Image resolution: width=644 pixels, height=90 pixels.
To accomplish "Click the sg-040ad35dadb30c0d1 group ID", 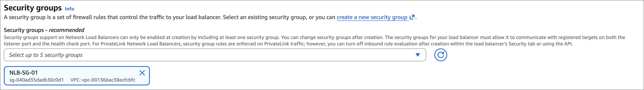I will tap(37, 80).
